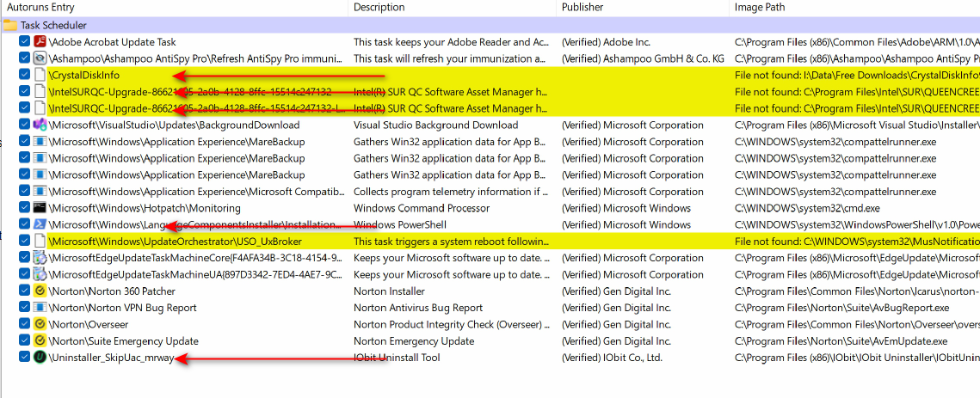
Task: Click the MicrosoftEdgeUpdateTaskMachineCore icon
Action: 40,257
